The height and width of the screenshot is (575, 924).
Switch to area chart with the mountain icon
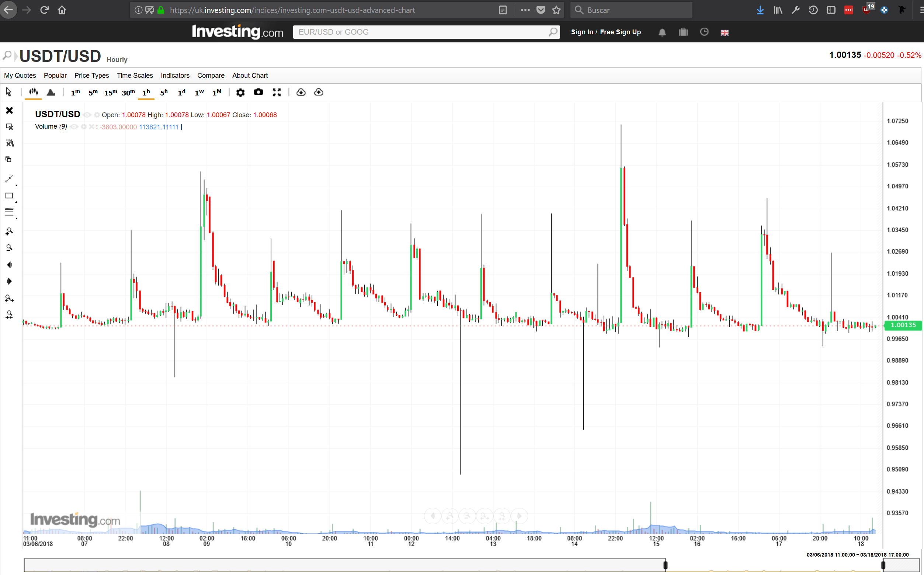coord(51,92)
